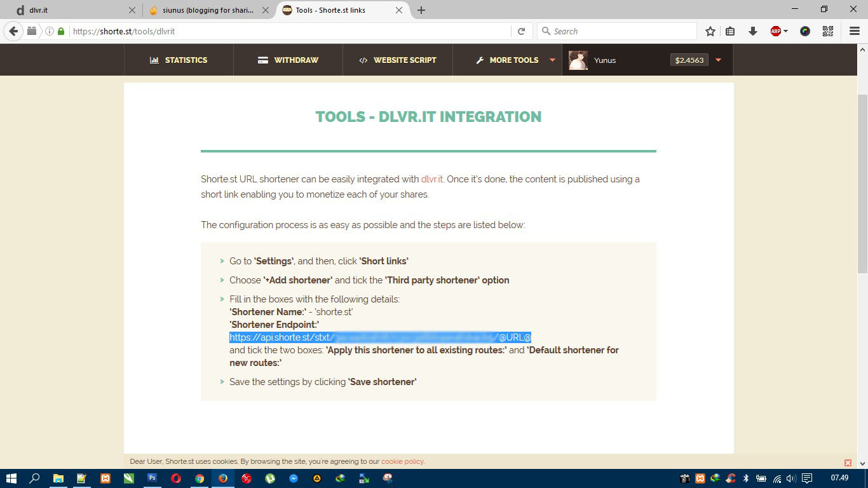
Task: Follow the dlvr.it link in the paragraph
Action: click(x=432, y=179)
